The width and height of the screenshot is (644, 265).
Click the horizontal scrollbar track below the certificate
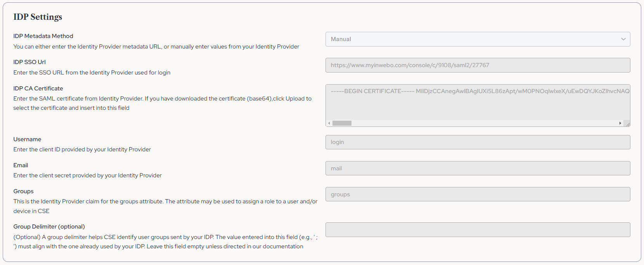click(466, 123)
